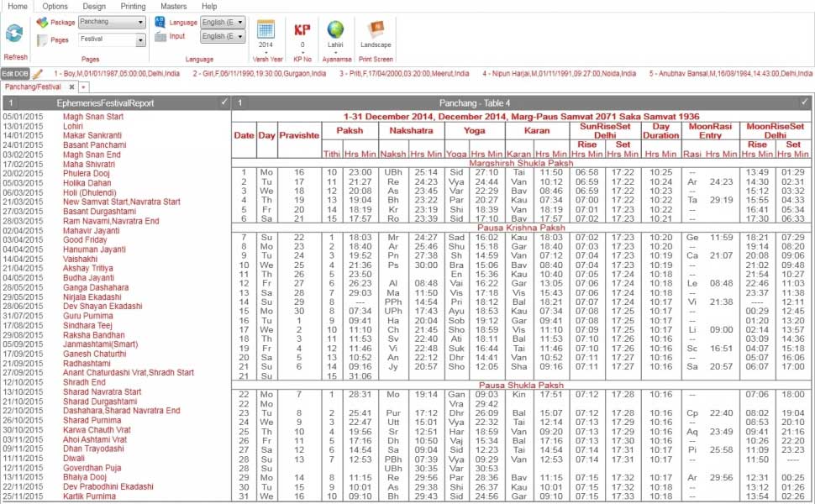Click the Package icon
Screen dimensions: 815x504
pyautogui.click(x=42, y=23)
